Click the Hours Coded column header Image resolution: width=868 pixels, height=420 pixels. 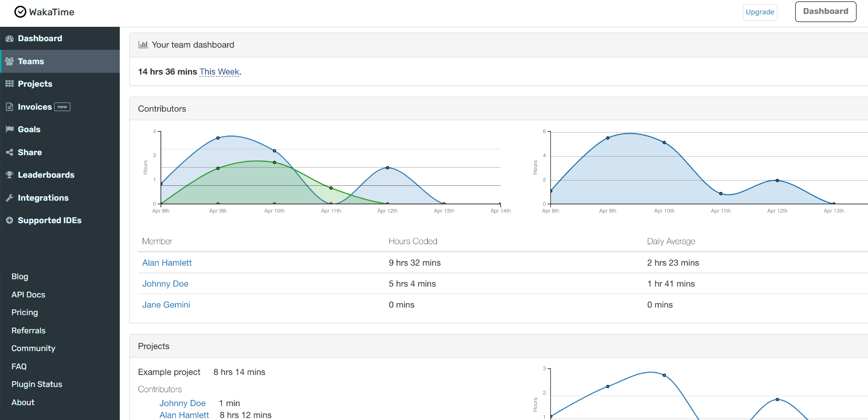click(x=413, y=241)
